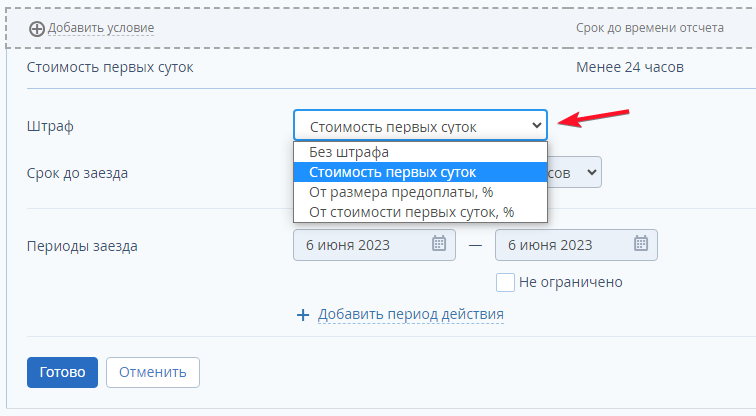756x416 pixels.
Task: Expand the "Срок до заезда" units dropdown
Action: (592, 173)
